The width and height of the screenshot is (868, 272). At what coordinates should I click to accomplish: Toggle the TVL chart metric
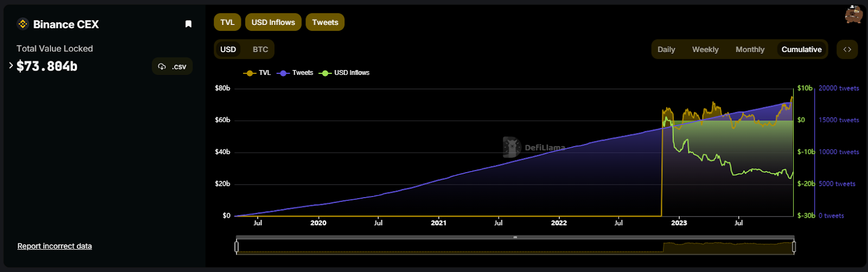click(227, 22)
